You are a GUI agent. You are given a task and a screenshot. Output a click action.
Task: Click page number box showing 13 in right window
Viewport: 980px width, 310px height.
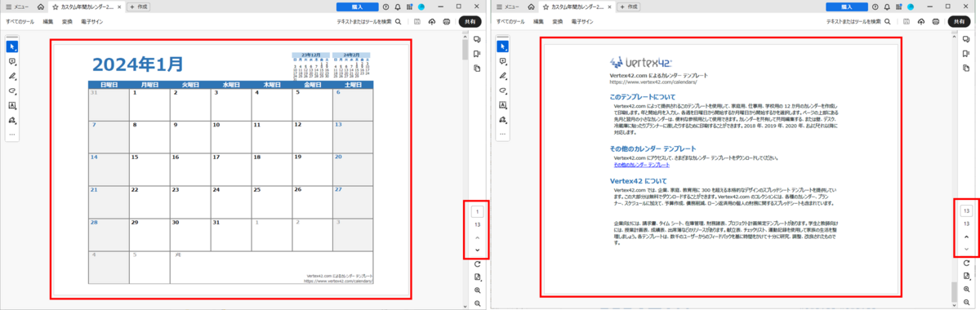(966, 210)
